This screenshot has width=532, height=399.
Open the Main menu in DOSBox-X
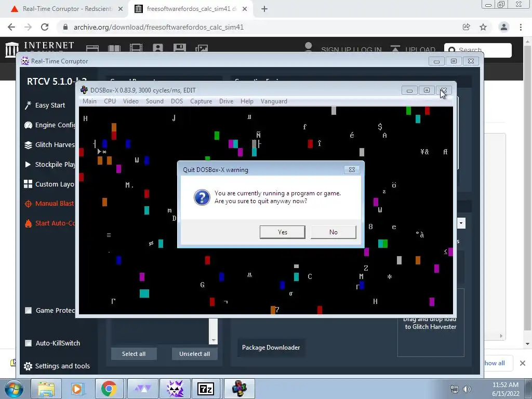[x=89, y=101]
